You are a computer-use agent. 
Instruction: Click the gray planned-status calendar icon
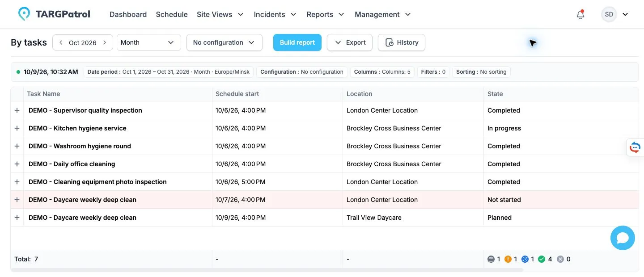pos(491,259)
